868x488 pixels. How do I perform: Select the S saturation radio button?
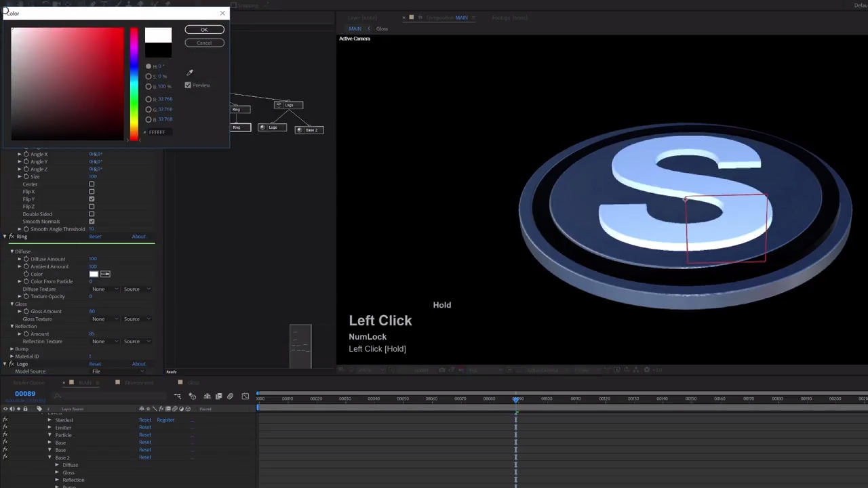(x=149, y=77)
